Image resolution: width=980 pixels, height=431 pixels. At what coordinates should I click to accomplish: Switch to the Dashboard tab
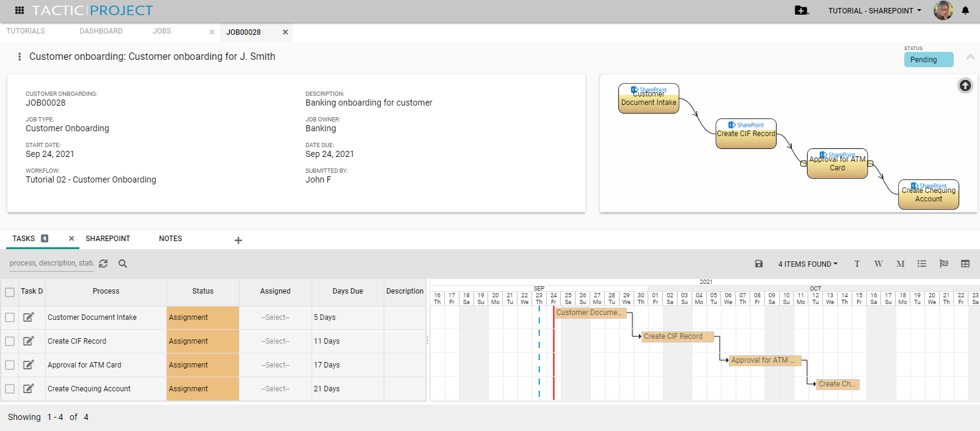pyautogui.click(x=101, y=31)
